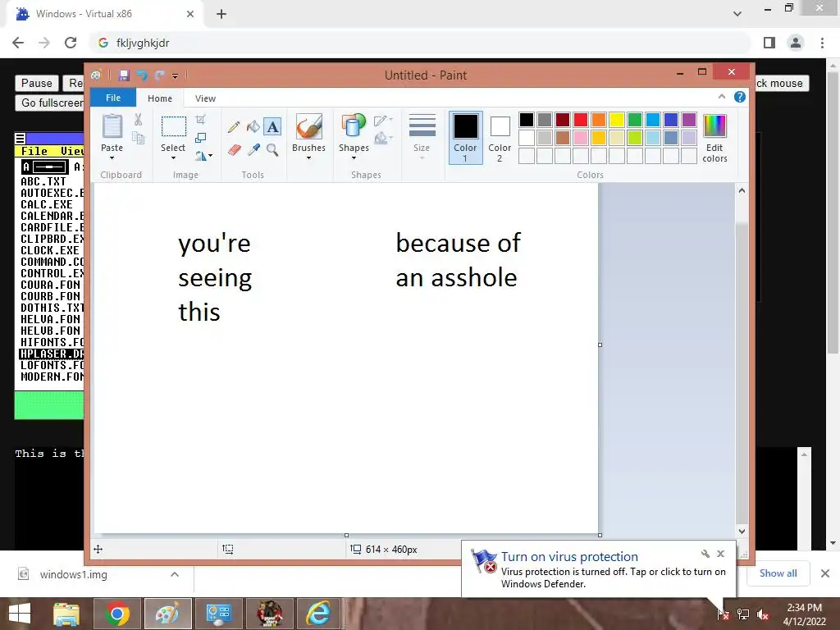The height and width of the screenshot is (630, 840).
Task: Click the Save icon in Paint title bar
Action: point(124,75)
